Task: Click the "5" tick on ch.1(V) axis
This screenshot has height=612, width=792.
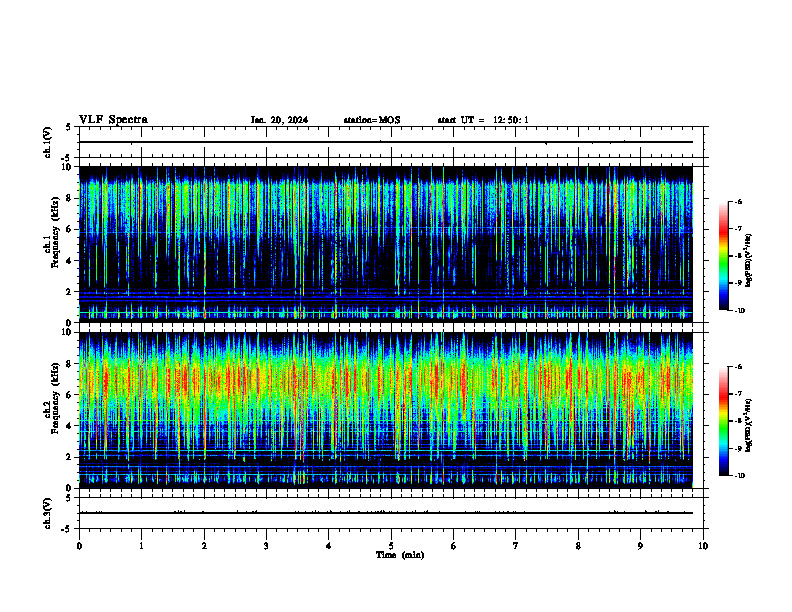Action: click(69, 127)
